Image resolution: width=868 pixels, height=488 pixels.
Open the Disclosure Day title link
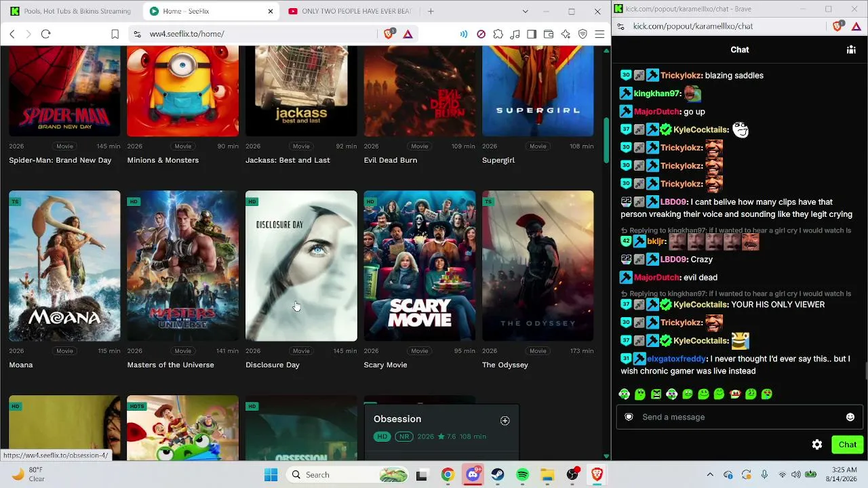273,365
